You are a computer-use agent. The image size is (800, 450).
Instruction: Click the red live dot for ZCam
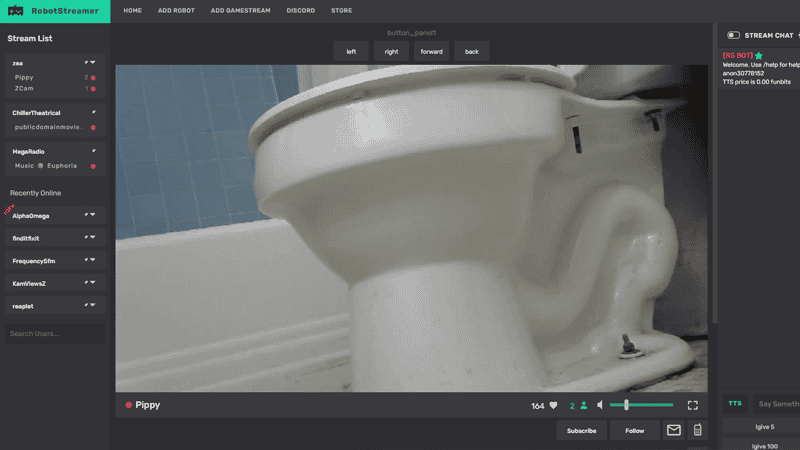[x=93, y=89]
